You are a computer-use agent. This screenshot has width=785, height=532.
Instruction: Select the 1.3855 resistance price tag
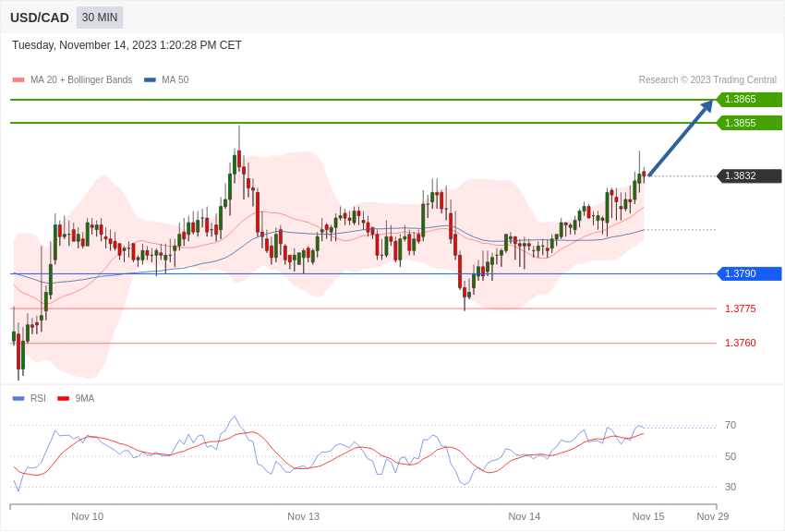(x=749, y=123)
